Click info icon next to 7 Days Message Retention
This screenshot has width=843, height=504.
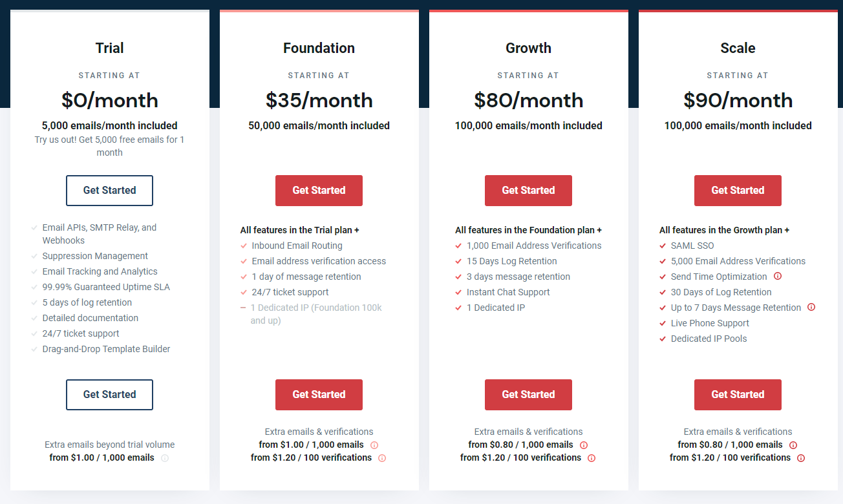811,307
